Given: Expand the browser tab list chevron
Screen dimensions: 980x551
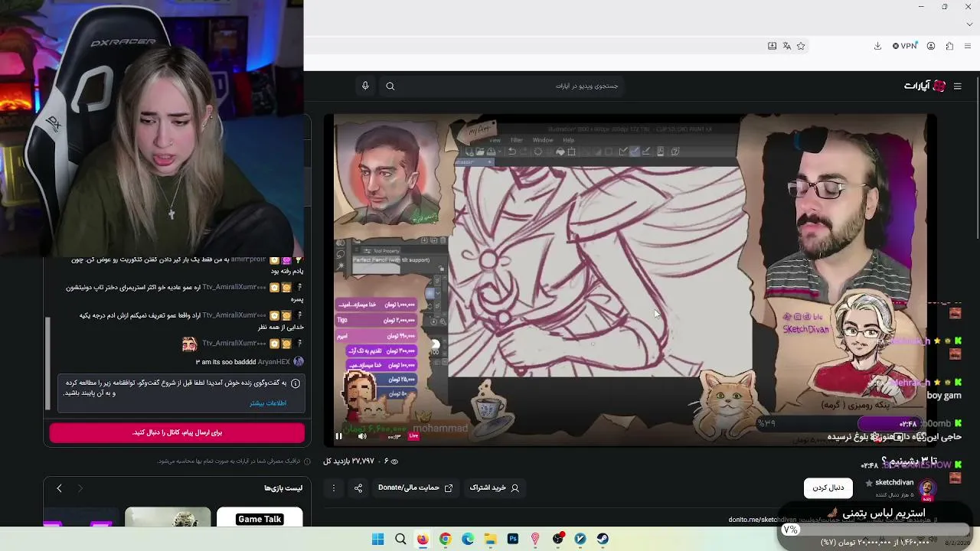Looking at the screenshot, I should click(x=969, y=24).
